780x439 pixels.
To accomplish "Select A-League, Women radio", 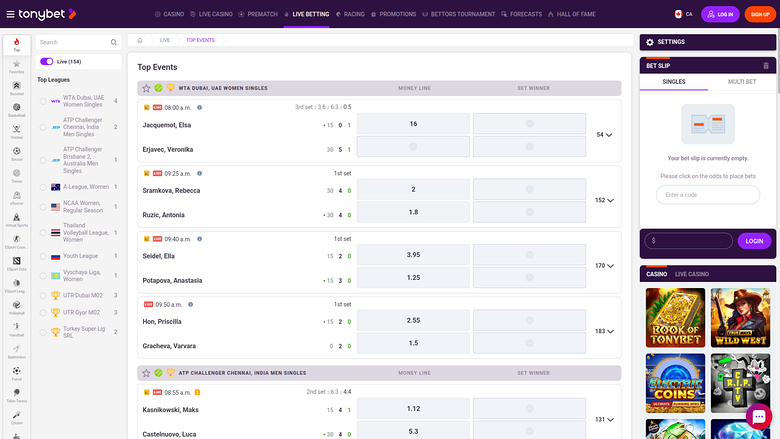I will click(43, 187).
